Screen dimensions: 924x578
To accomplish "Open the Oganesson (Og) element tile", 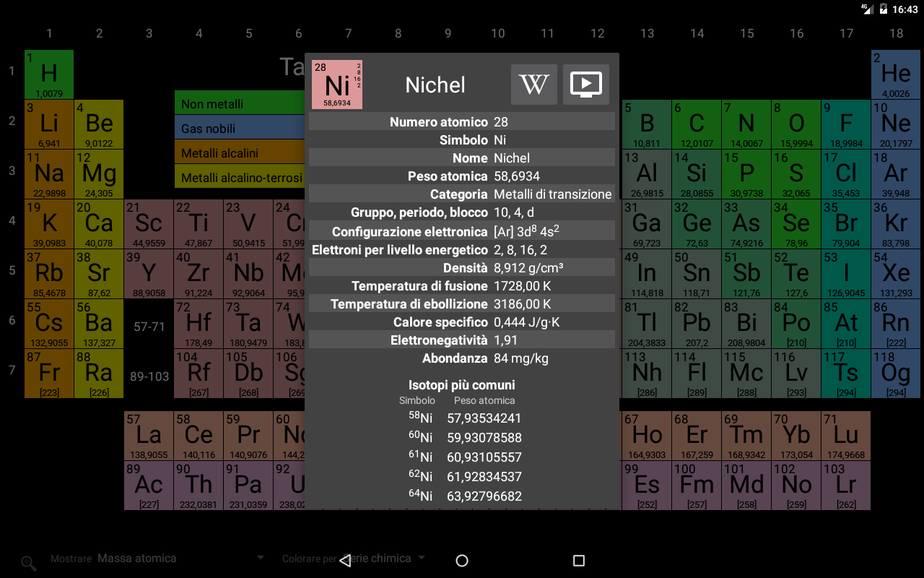I will click(x=896, y=374).
